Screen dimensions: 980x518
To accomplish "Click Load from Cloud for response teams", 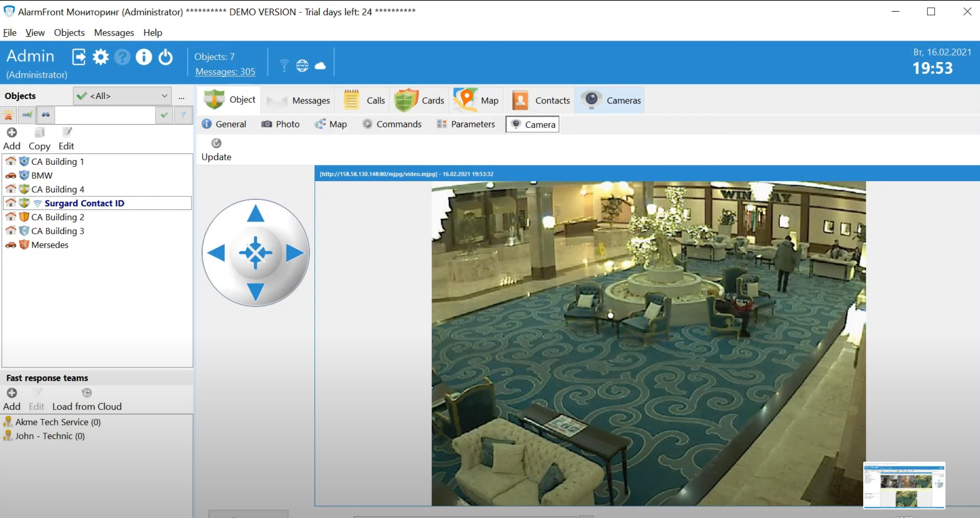I will [x=87, y=399].
